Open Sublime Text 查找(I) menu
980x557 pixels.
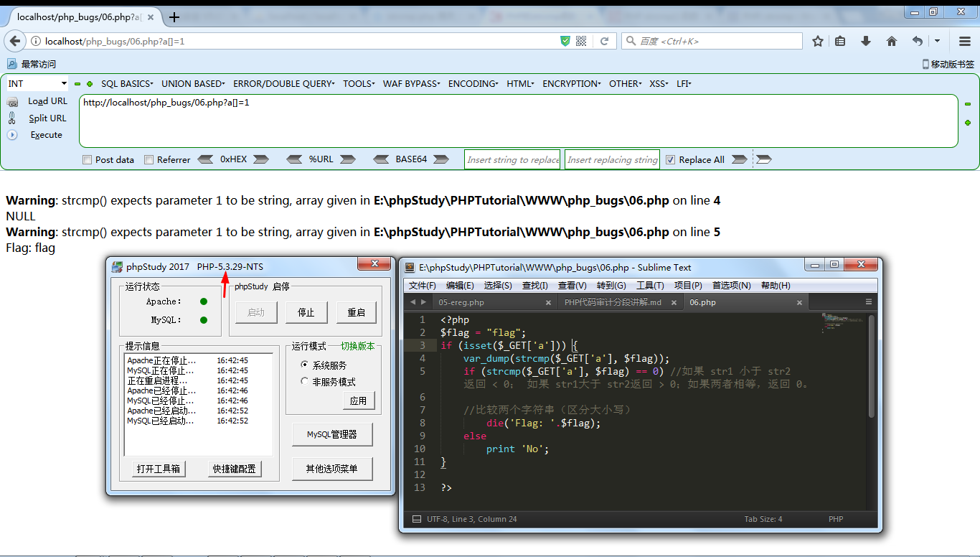click(x=535, y=286)
